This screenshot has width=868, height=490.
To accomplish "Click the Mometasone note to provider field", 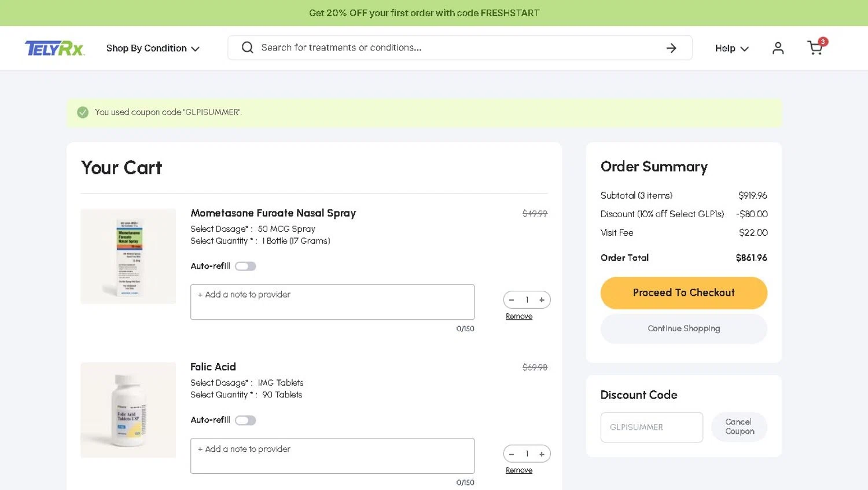I will coord(332,302).
